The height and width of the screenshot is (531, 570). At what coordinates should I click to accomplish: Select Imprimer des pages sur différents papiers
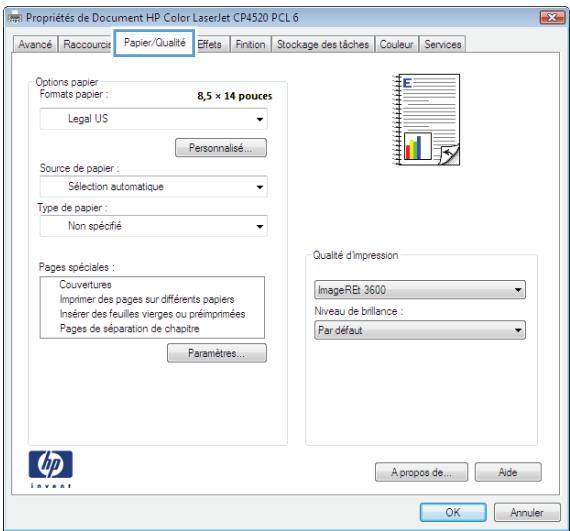click(x=147, y=299)
